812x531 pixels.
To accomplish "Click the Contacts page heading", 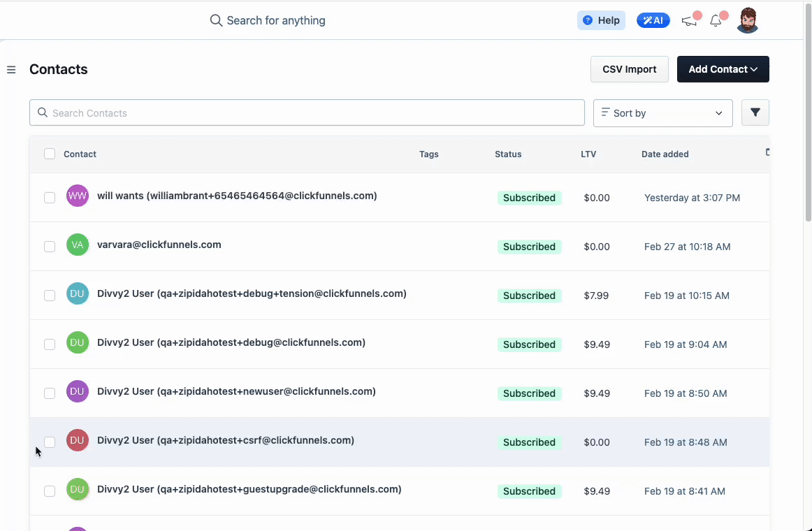I will coord(59,69).
